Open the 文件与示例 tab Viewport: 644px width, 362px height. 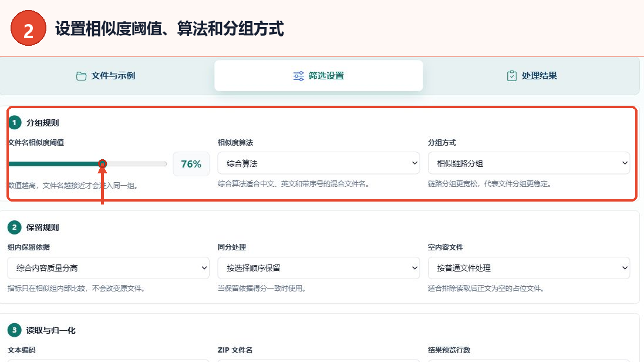coord(106,76)
